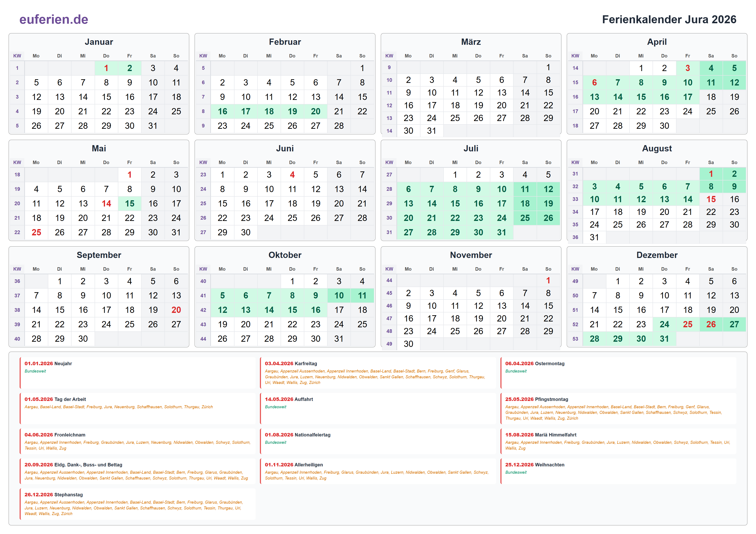Click highlighted 6 in Juli week 28
This screenshot has height=534, width=756.
[408, 189]
